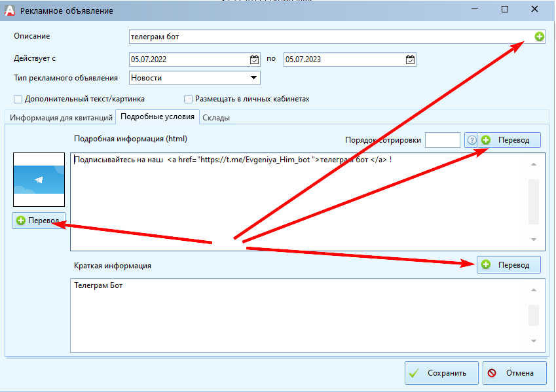
Task: Click the html text area scrollbar thumb
Action: (534, 202)
